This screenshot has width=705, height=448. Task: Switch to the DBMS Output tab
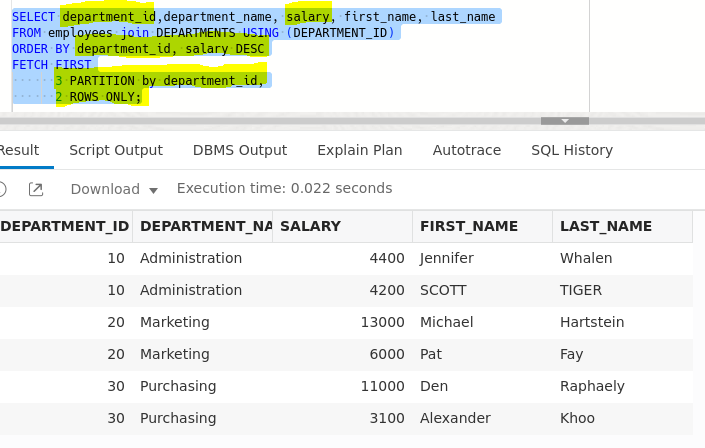239,150
